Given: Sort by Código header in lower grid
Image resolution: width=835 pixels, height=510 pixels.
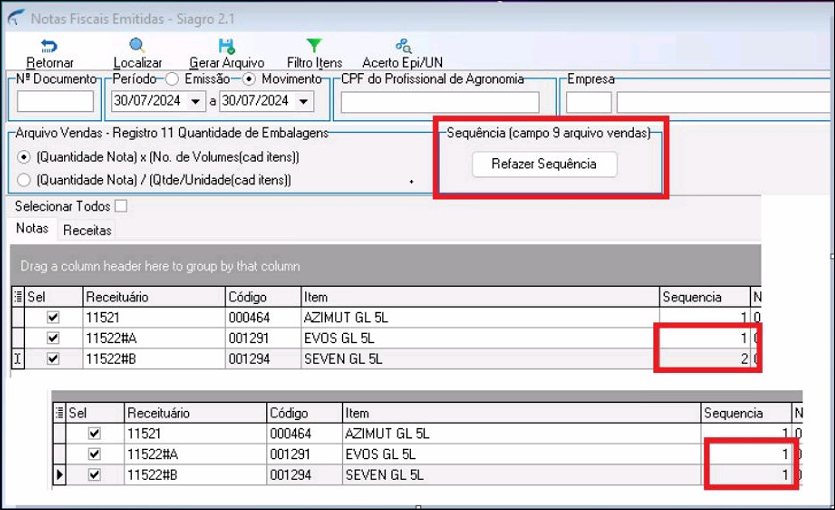Looking at the screenshot, I should click(x=305, y=413).
